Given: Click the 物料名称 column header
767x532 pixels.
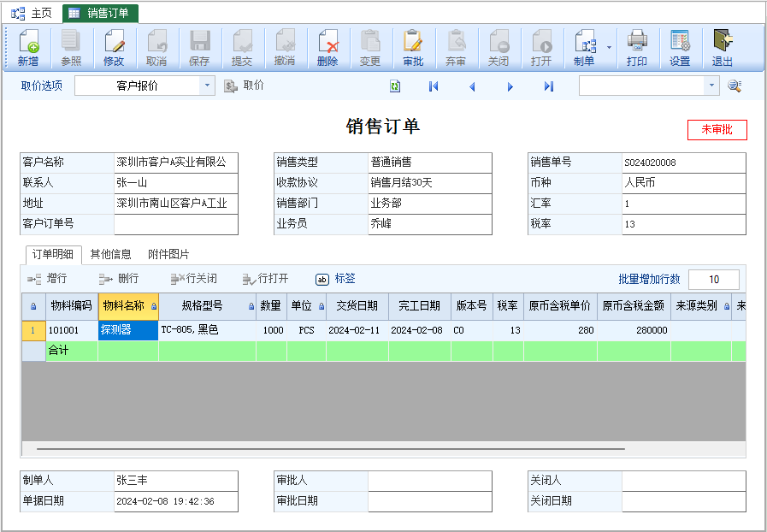Looking at the screenshot, I should click(x=128, y=306).
